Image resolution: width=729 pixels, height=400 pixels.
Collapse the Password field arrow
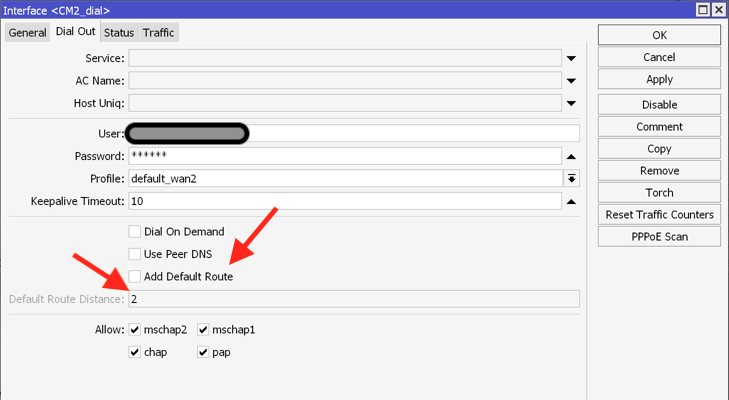tap(571, 157)
